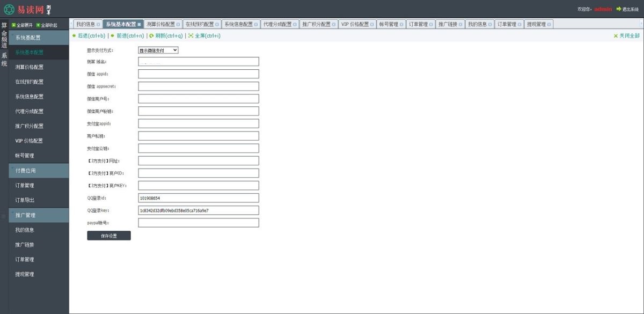Log out via 退出系统

point(627,9)
